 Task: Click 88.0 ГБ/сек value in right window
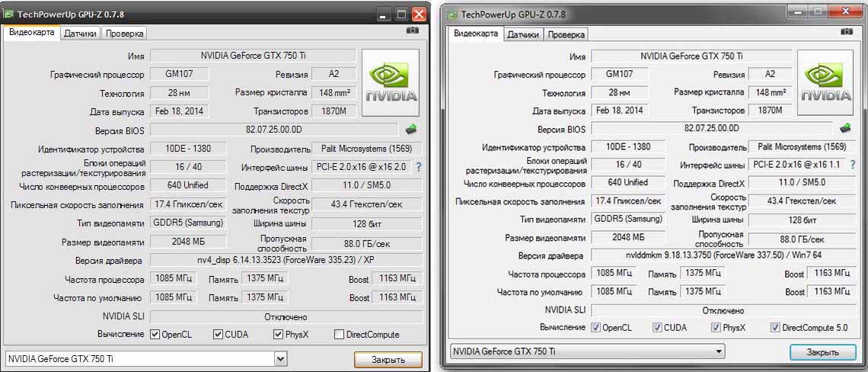(802, 239)
